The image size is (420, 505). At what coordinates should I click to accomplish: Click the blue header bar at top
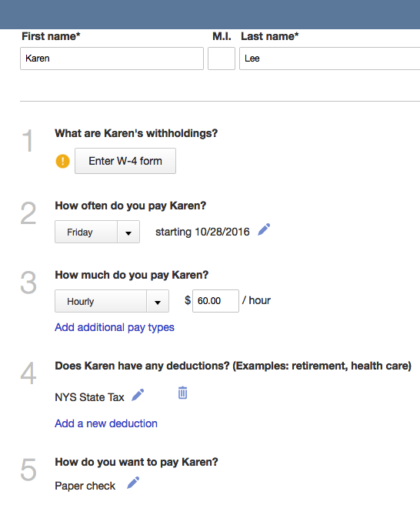coord(210,15)
